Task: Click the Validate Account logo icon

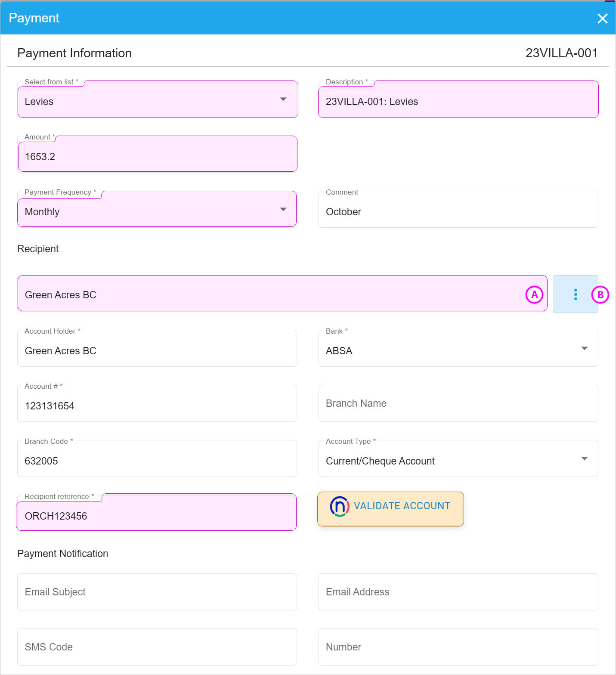Action: (340, 506)
